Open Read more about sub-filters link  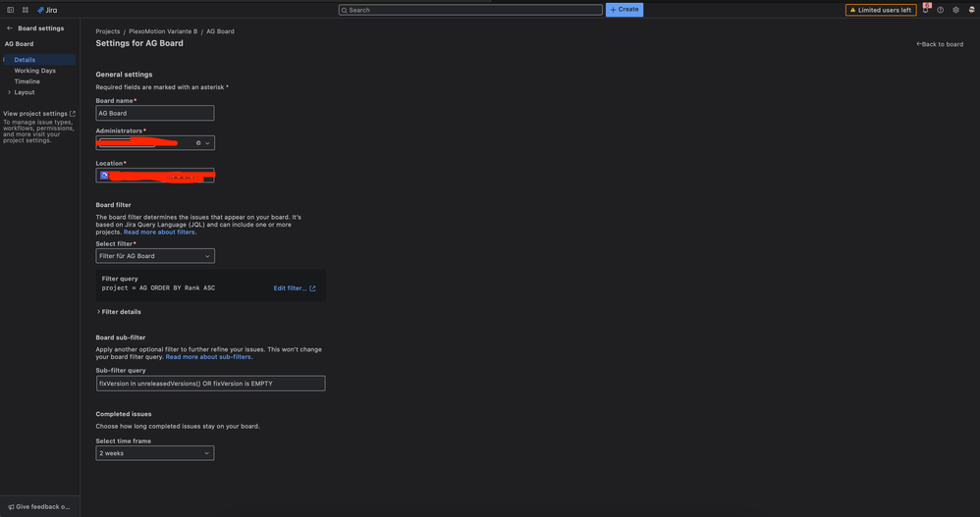pos(208,357)
